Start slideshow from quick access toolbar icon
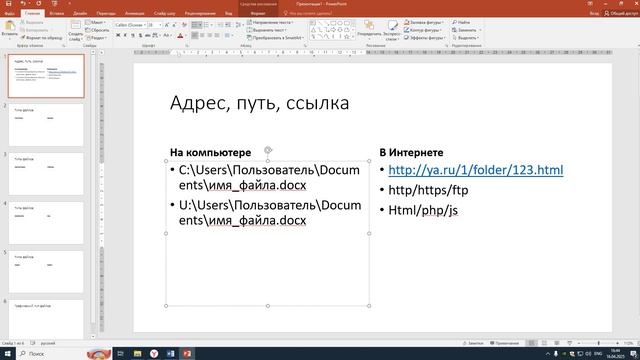This screenshot has height=360, width=640. click(54, 4)
